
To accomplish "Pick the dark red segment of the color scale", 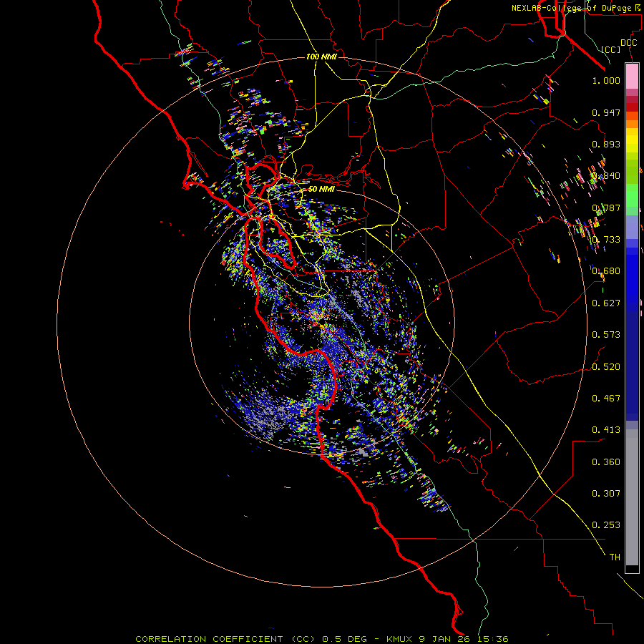I will coord(632,107).
